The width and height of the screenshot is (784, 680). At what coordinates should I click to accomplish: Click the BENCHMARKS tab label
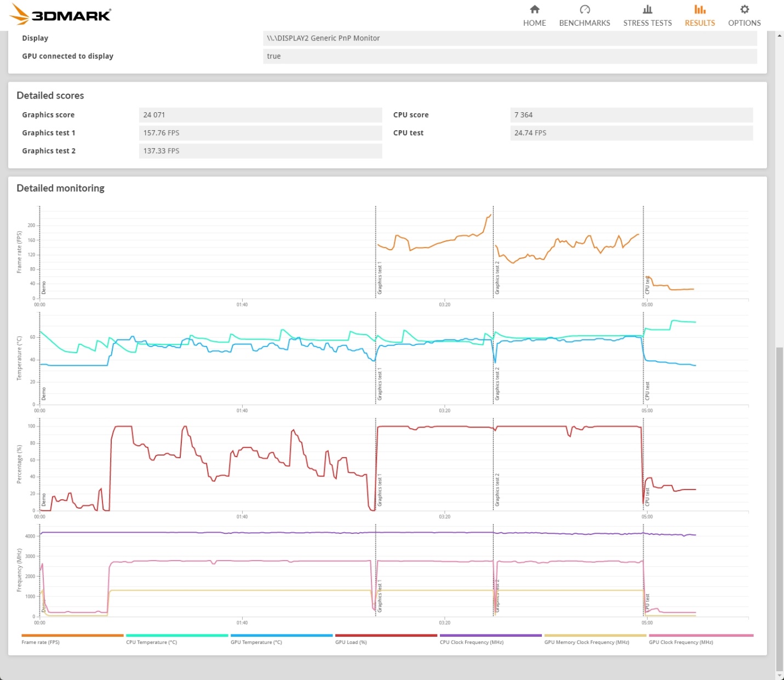coord(585,23)
